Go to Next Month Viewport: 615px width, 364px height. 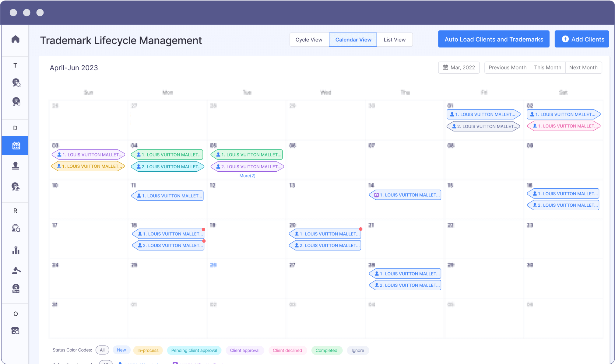583,68
